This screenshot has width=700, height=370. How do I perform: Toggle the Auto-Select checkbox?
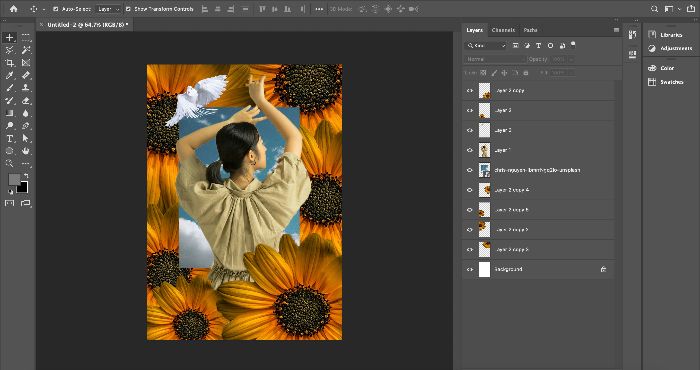coord(56,9)
